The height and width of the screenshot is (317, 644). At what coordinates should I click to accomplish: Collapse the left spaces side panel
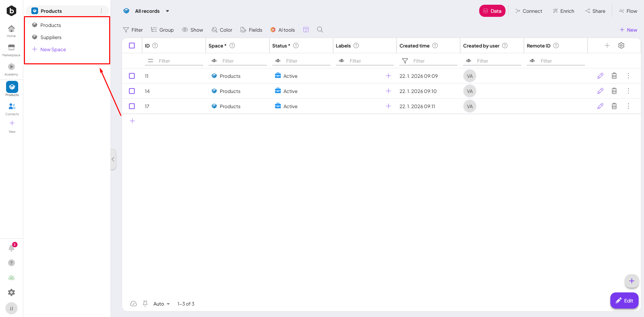pos(113,159)
